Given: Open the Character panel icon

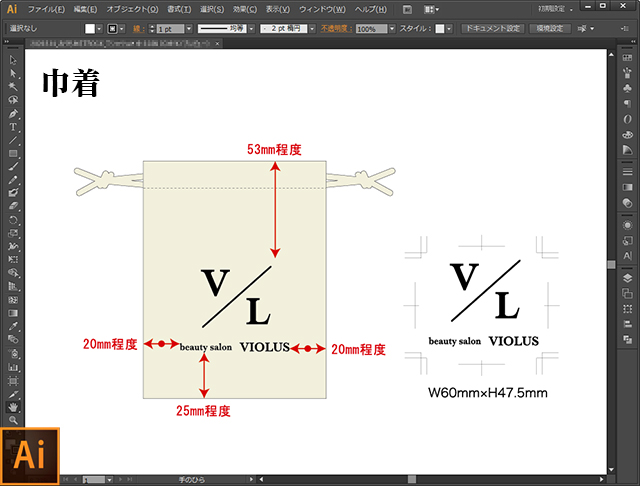Looking at the screenshot, I should click(x=627, y=256).
